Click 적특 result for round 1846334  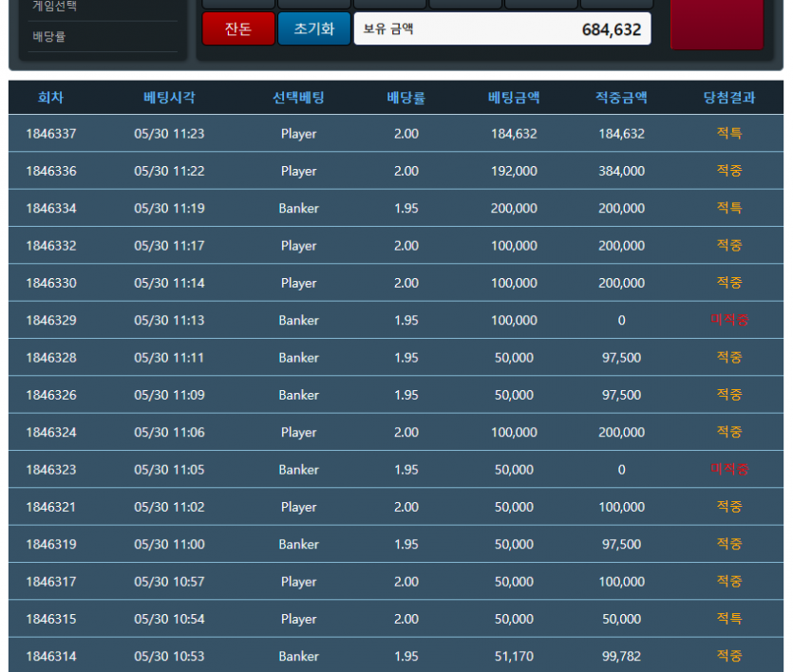729,208
